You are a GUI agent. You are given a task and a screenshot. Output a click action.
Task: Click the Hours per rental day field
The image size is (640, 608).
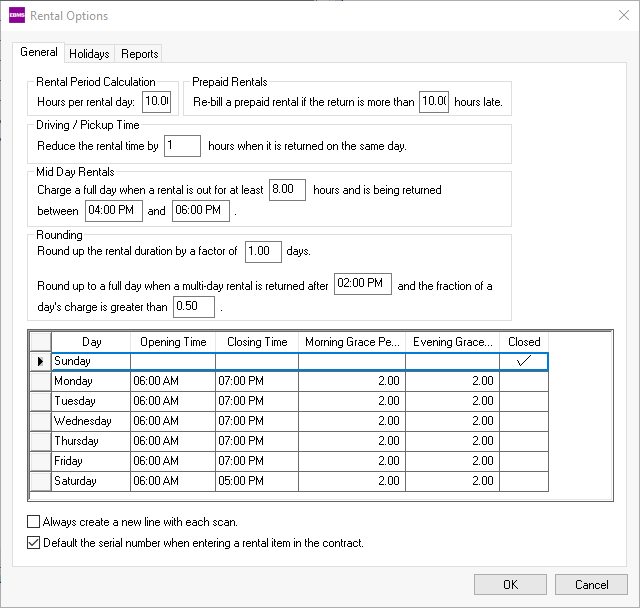point(156,101)
